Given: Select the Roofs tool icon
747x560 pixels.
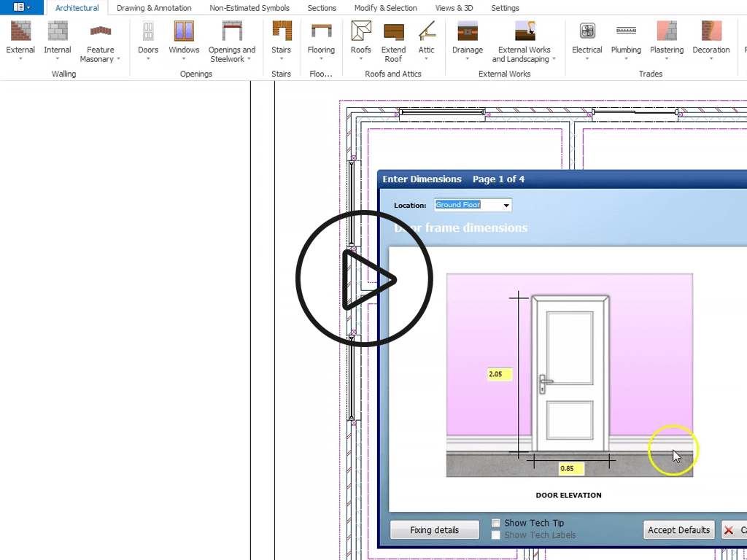Looking at the screenshot, I should [x=361, y=31].
